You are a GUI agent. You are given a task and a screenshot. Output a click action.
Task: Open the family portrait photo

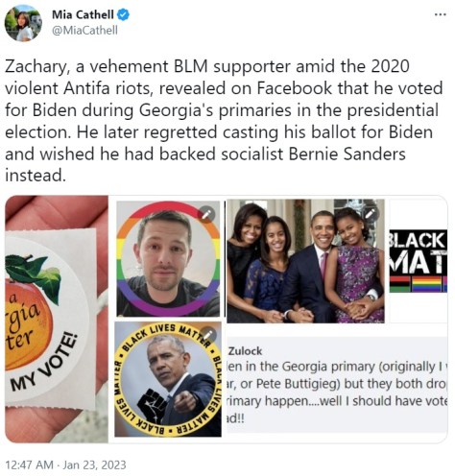pyautogui.click(x=305, y=261)
